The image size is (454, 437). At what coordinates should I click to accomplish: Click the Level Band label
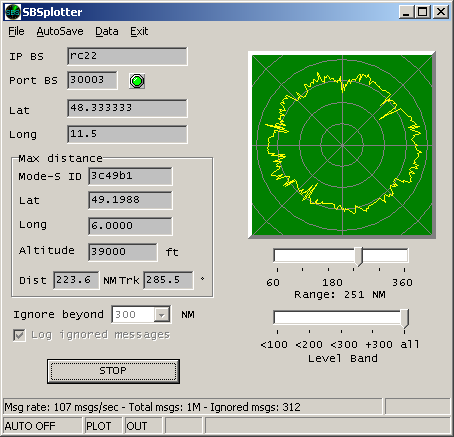[342, 359]
